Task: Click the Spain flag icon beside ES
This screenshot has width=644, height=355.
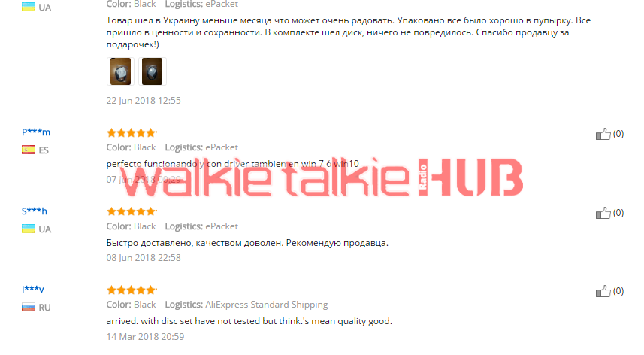Action: pos(29,150)
